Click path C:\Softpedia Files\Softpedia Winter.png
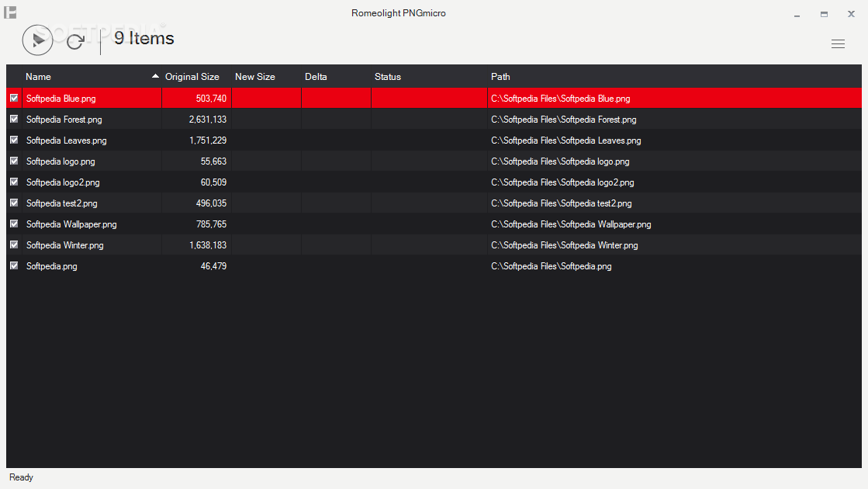 pyautogui.click(x=564, y=245)
